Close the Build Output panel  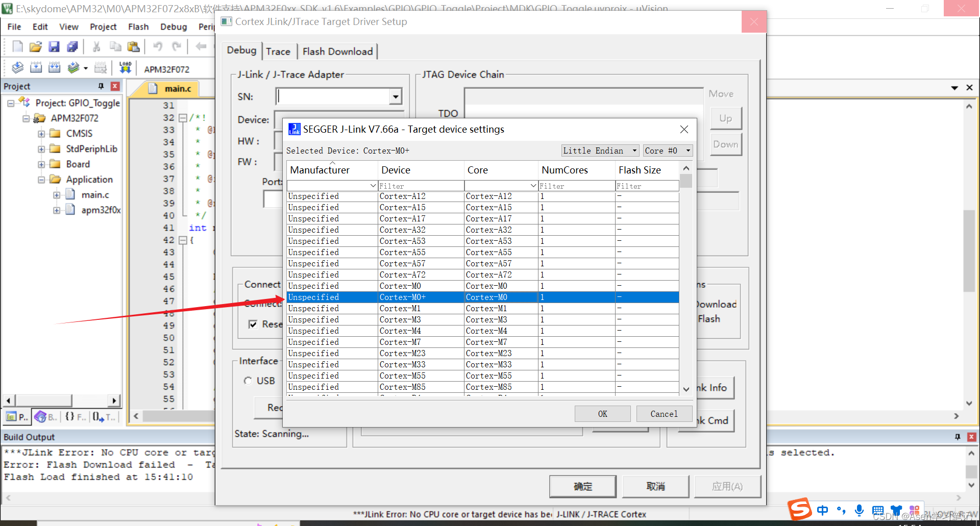(972, 437)
